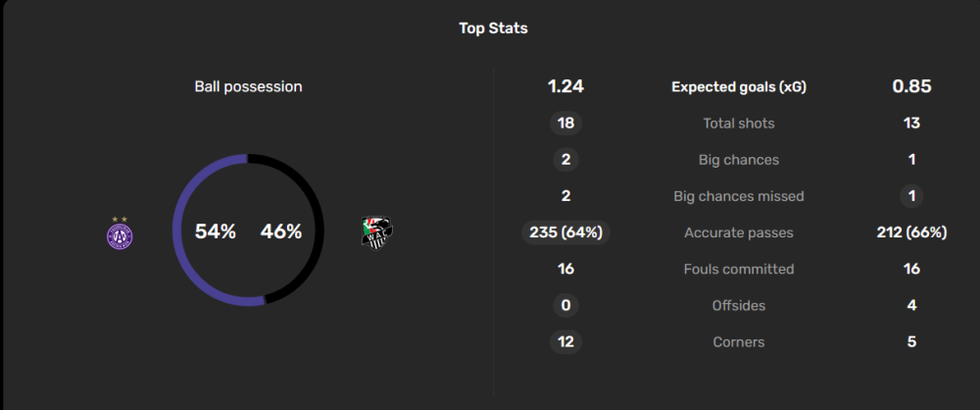Click the Fouls committed label
This screenshot has width=980, height=410.
coord(739,269)
